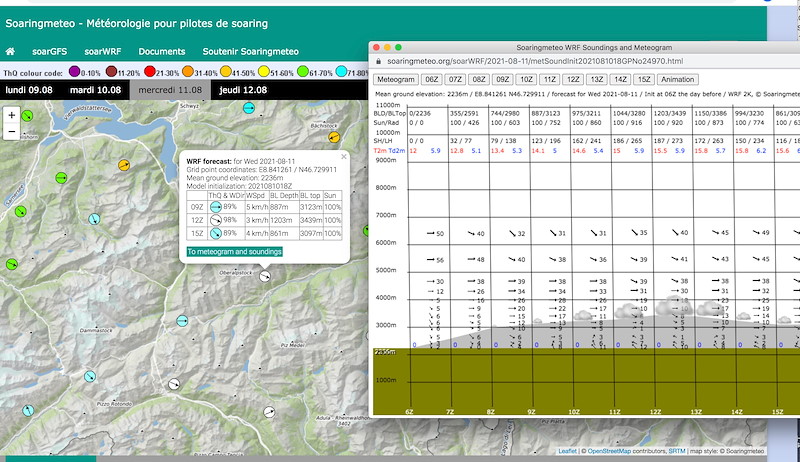Viewport: 800px width, 462px height.
Task: Select the green wind marker beside zoom controls
Action: pos(28,116)
